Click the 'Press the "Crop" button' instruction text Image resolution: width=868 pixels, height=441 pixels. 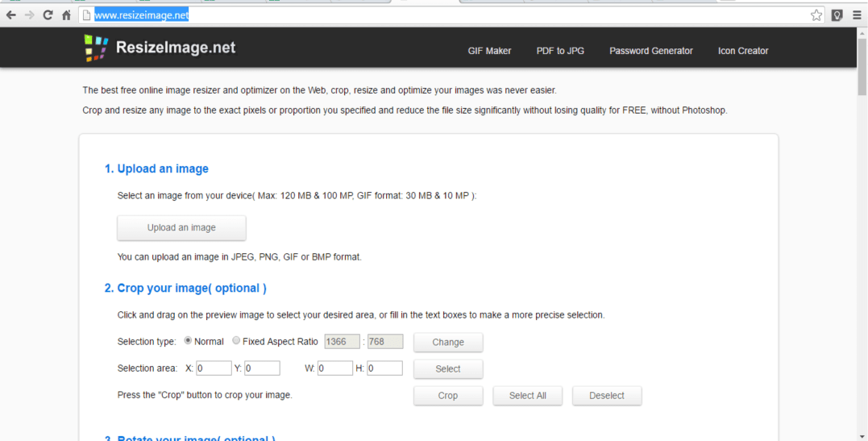(205, 395)
